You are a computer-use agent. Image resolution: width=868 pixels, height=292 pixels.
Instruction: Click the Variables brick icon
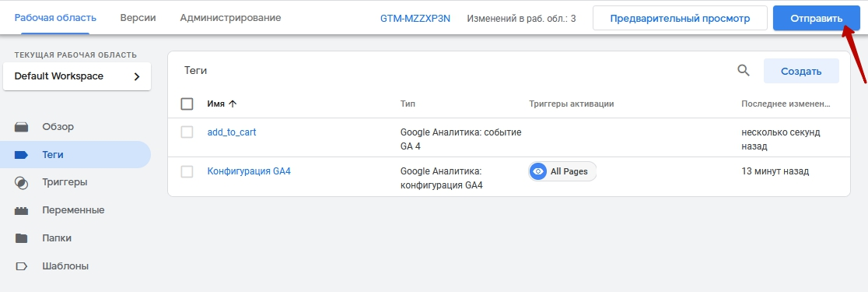[22, 210]
